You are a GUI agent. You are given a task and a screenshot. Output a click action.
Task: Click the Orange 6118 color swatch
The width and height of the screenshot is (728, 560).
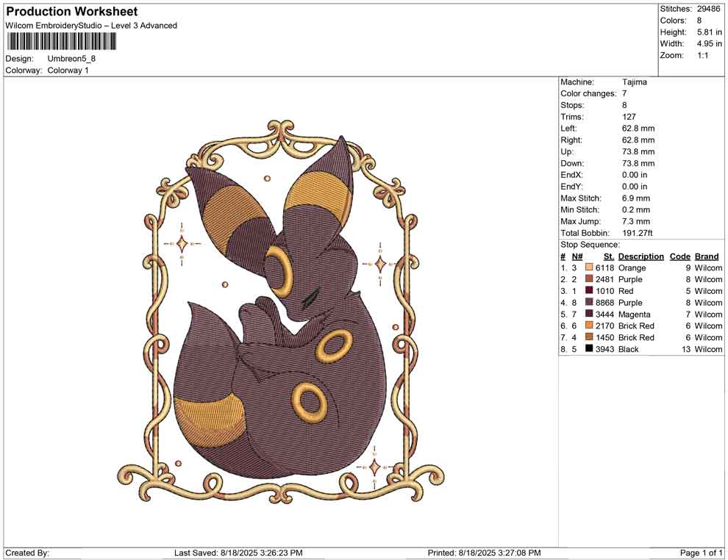click(589, 268)
